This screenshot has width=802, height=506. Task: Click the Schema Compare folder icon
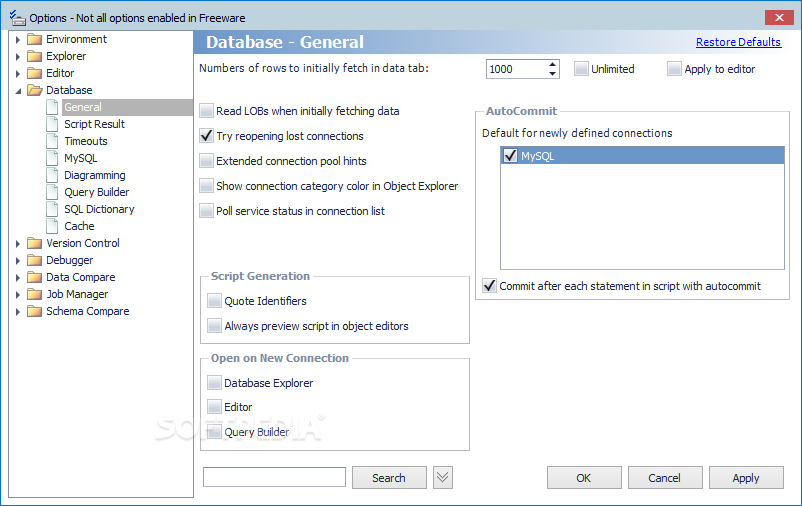pyautogui.click(x=35, y=311)
